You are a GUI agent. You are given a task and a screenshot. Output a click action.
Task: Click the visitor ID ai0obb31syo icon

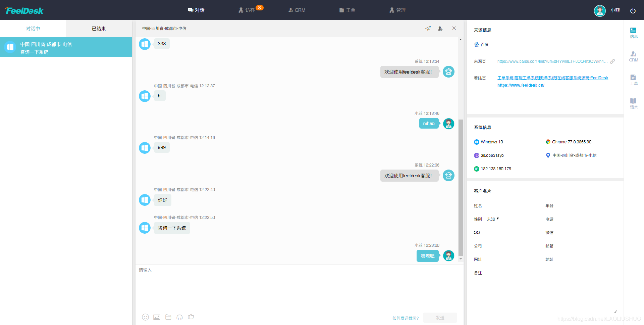476,155
